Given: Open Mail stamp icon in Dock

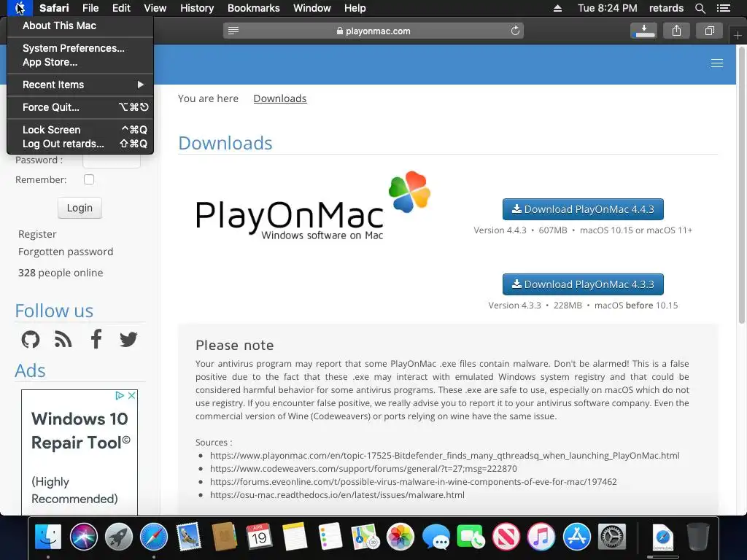Looking at the screenshot, I should point(189,537).
